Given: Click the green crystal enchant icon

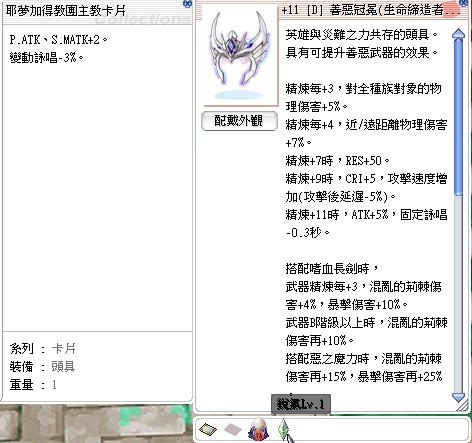Looking at the screenshot, I should 283,429.
